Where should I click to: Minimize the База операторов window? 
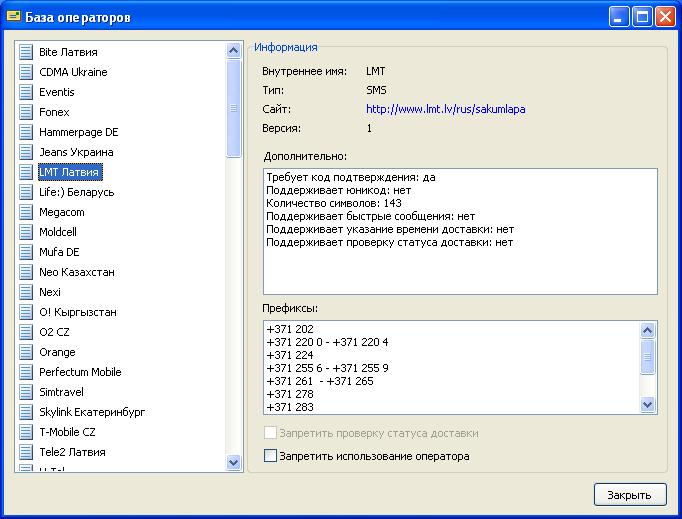[x=618, y=17]
